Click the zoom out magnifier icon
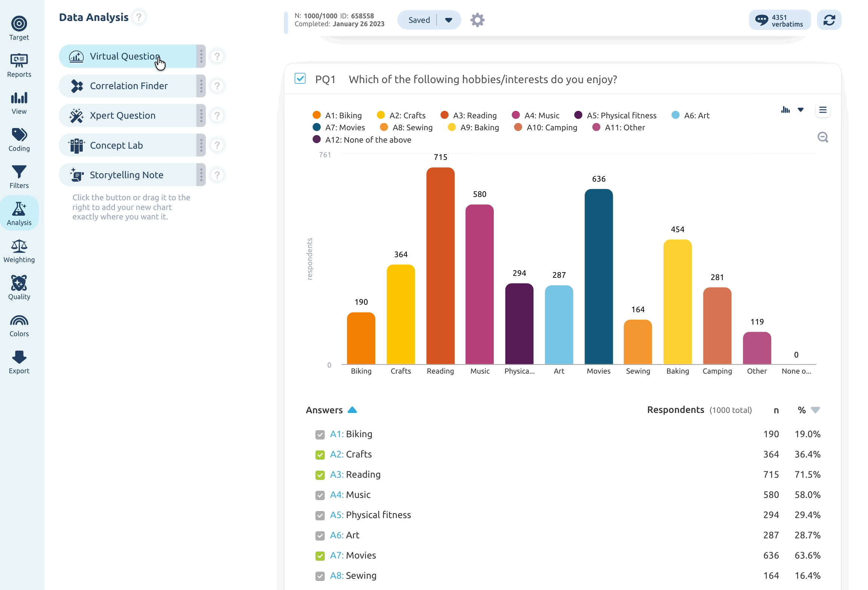Image resolution: width=868 pixels, height=590 pixels. (x=823, y=137)
